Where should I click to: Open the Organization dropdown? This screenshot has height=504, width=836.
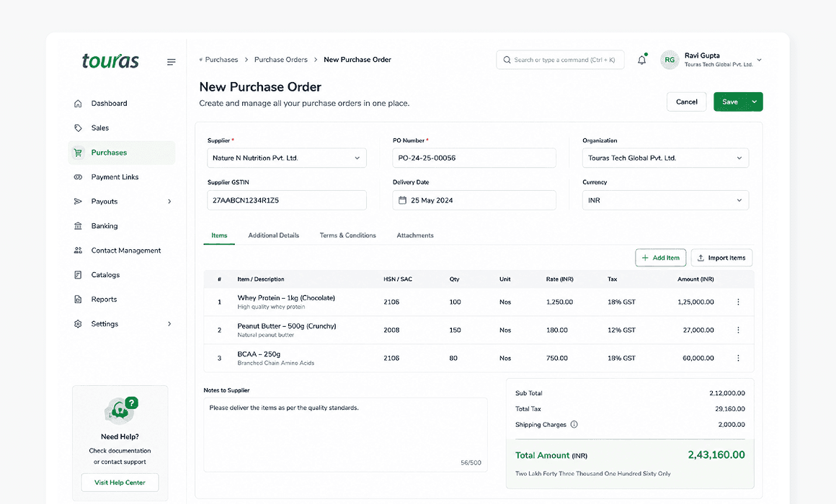[665, 158]
